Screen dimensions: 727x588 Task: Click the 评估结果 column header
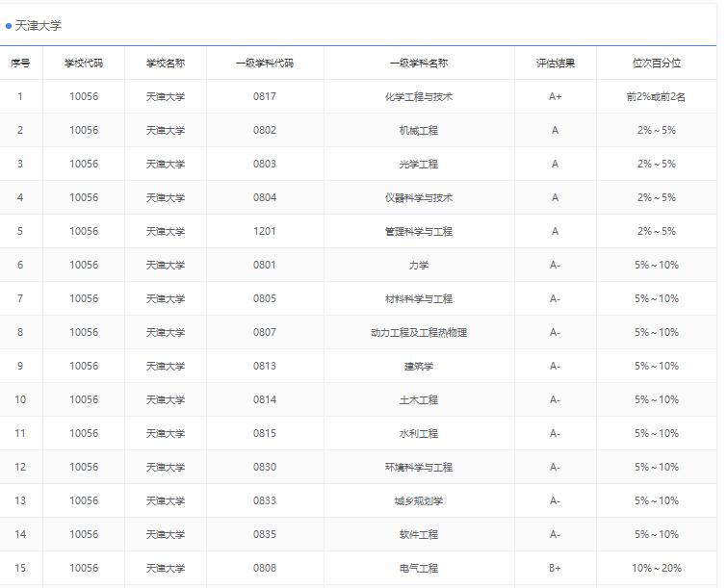[x=556, y=63]
